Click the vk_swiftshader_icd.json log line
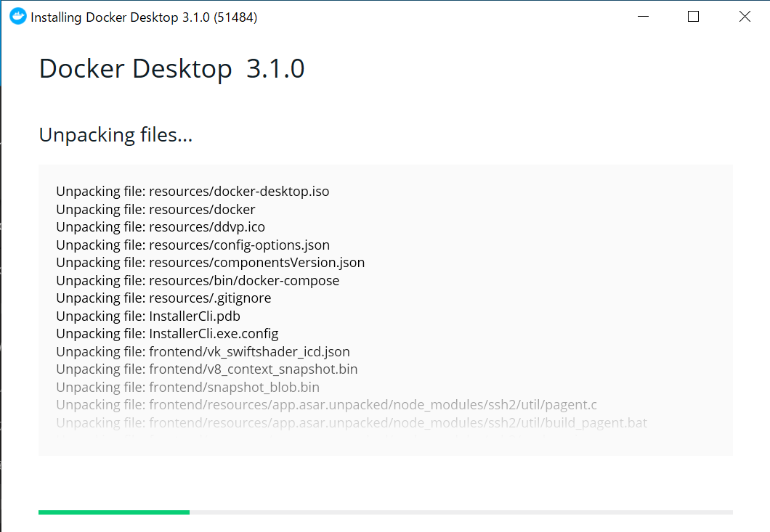This screenshot has height=532, width=770. click(x=203, y=351)
